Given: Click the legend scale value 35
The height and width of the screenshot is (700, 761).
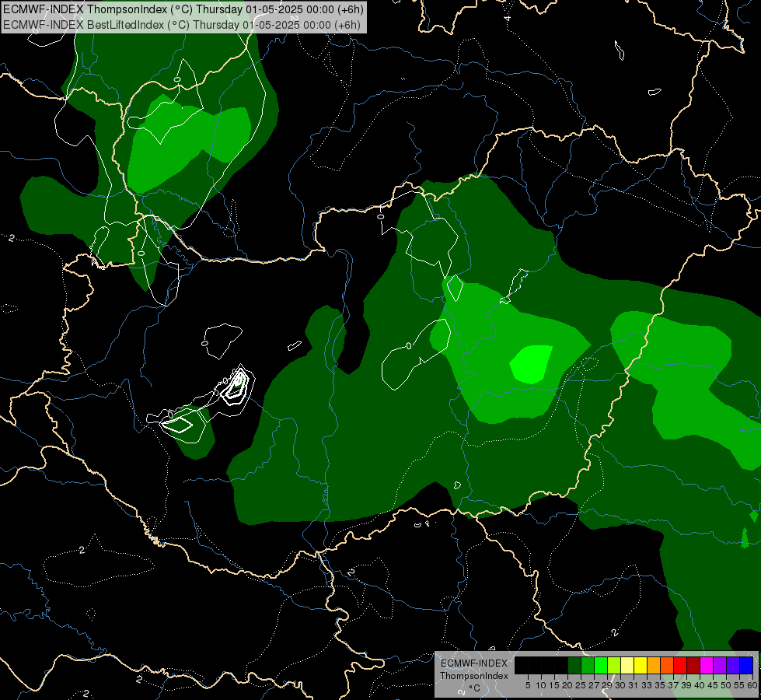Looking at the screenshot, I should click(660, 685).
